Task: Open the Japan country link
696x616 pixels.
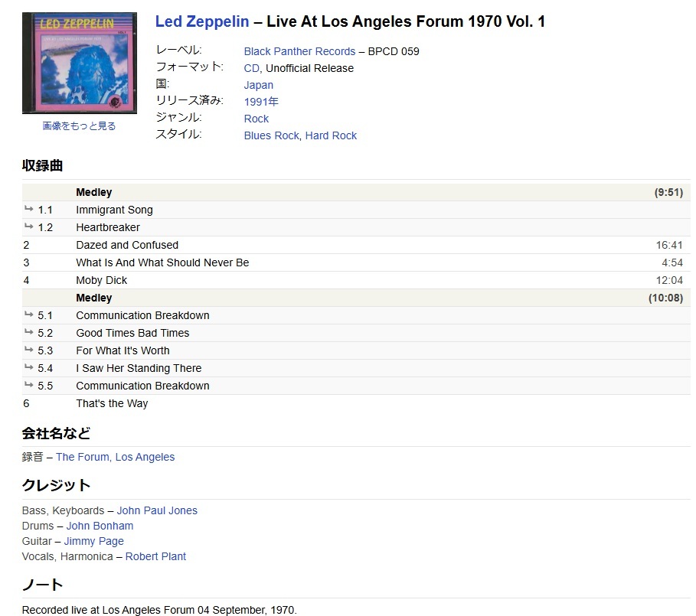Action: click(258, 85)
